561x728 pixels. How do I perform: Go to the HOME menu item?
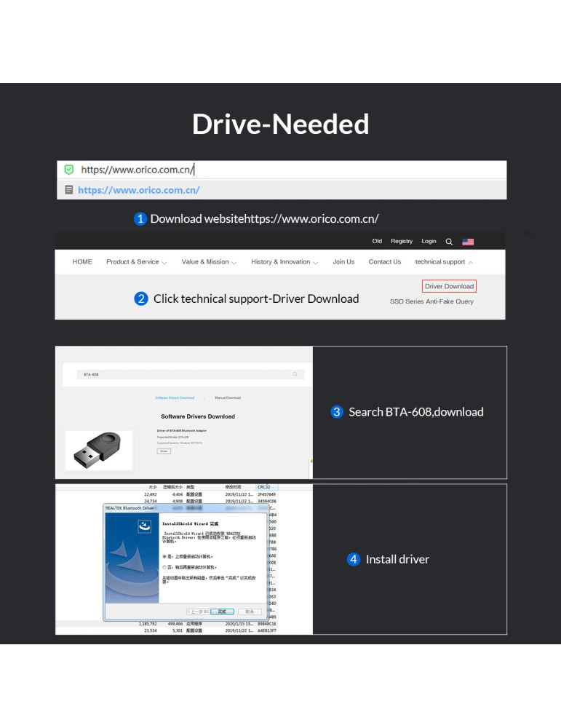click(x=82, y=262)
